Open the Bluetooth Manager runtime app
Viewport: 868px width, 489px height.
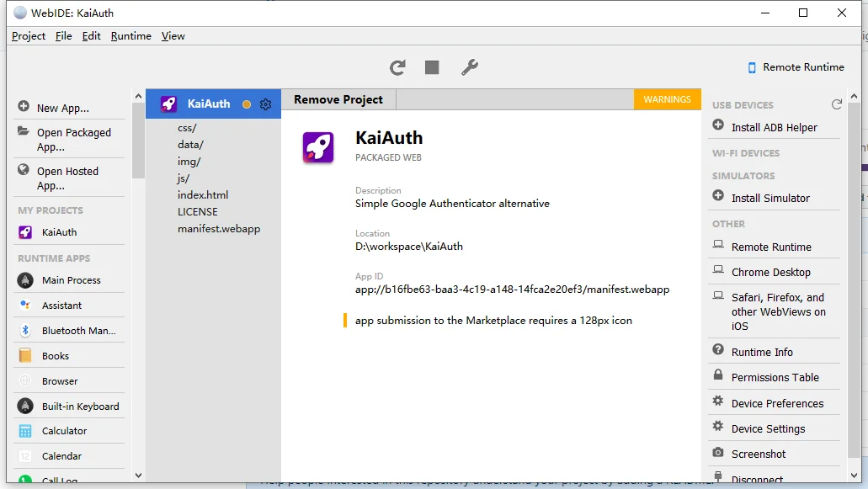[x=78, y=331]
